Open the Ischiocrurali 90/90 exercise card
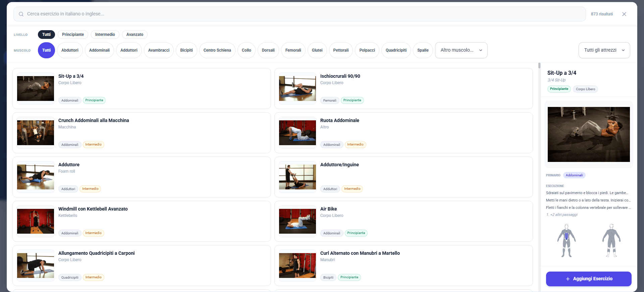644x292 pixels. 403,89
